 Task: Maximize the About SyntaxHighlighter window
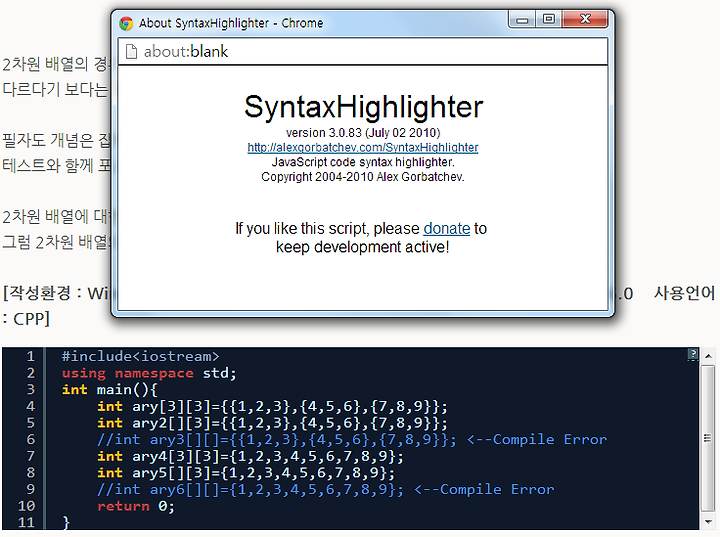click(548, 20)
